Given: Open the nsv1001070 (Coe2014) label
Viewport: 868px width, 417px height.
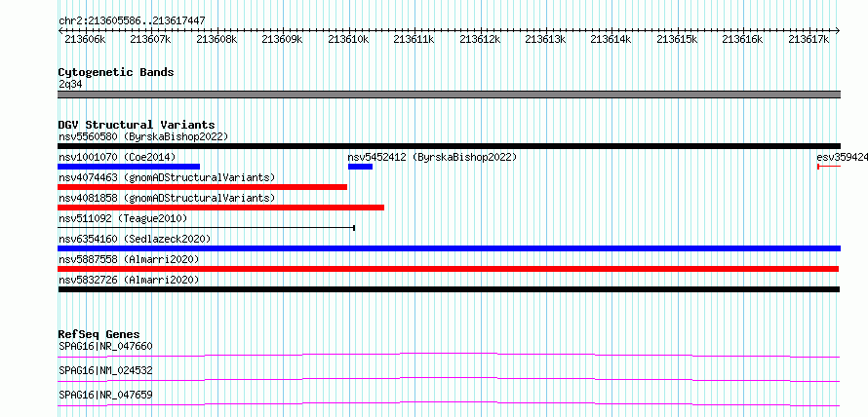Looking at the screenshot, I should pos(117,157).
